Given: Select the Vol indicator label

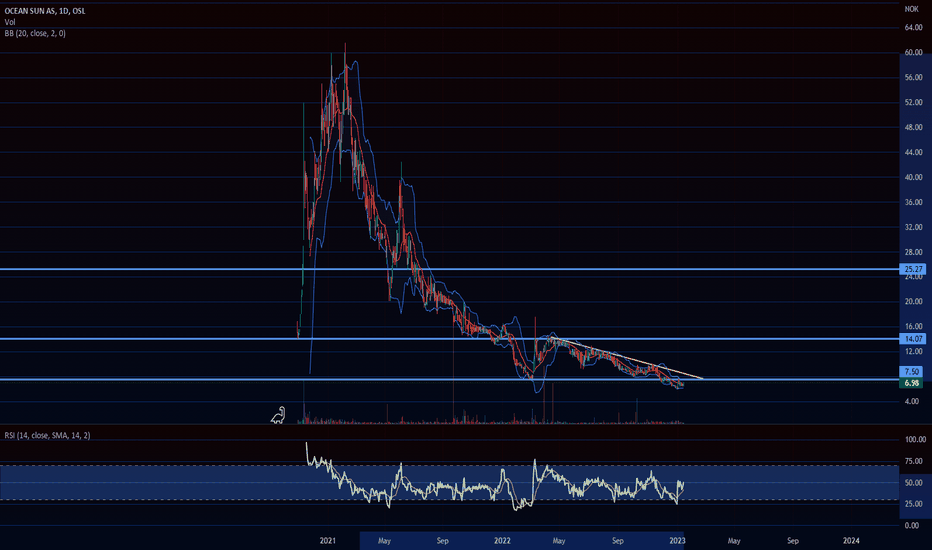Looking at the screenshot, I should click(10, 22).
